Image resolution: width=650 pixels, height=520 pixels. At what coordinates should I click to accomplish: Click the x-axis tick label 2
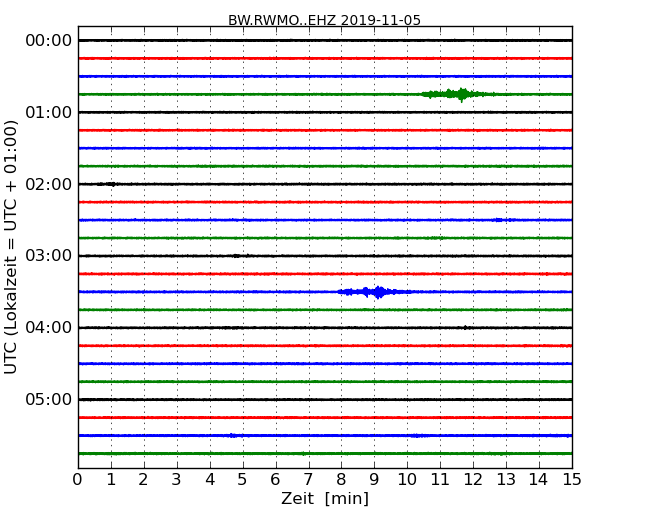[x=143, y=479]
